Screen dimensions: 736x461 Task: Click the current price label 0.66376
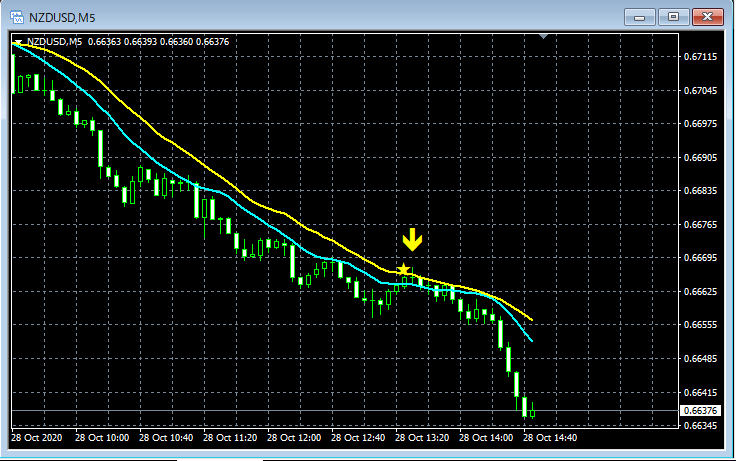tap(700, 411)
